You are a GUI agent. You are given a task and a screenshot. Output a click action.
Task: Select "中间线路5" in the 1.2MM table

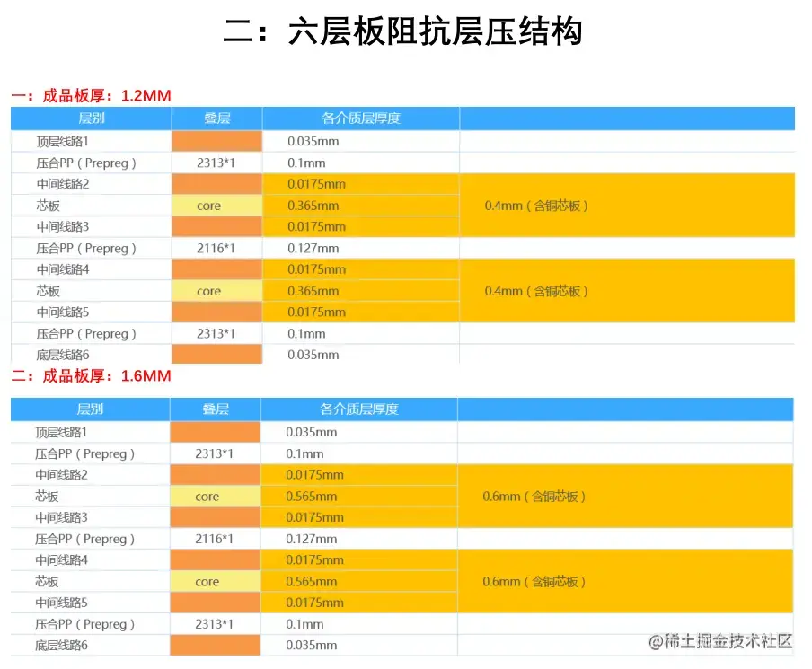[x=62, y=312]
